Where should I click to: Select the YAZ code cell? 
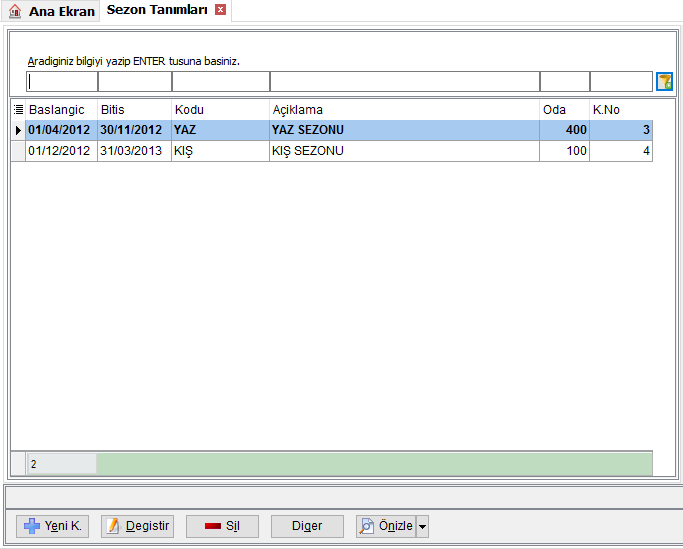point(220,130)
